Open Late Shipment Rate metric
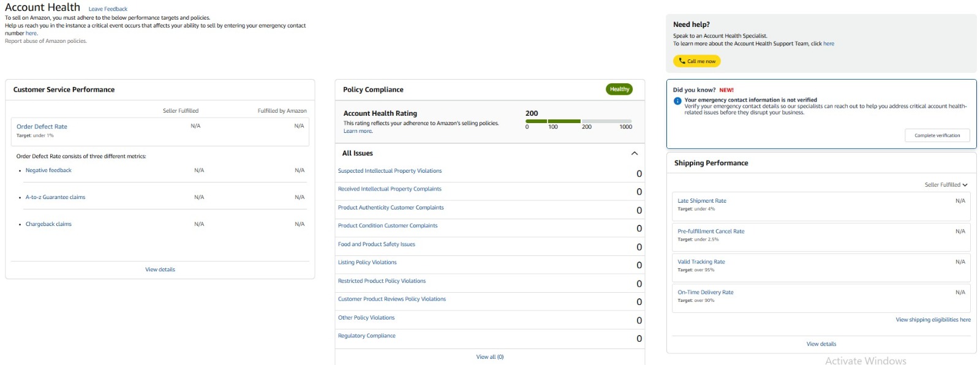Screen dimensions: 980x365 702,201
